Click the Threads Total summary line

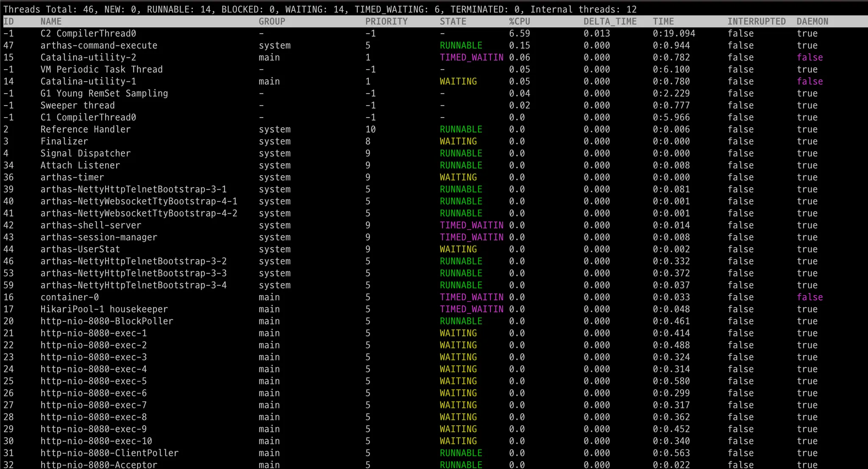(320, 9)
